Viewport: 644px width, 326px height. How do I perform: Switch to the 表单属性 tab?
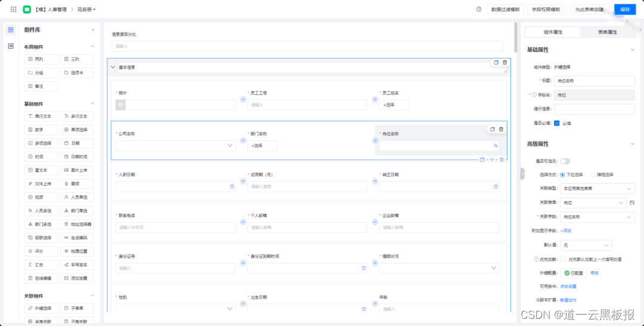[x=608, y=32]
